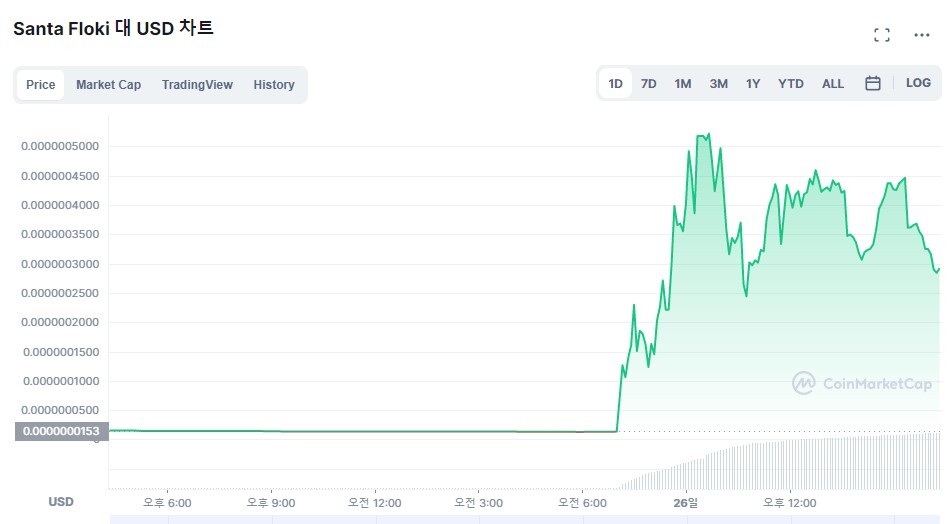951x524 pixels.
Task: Switch to the 1M time range
Action: (683, 84)
